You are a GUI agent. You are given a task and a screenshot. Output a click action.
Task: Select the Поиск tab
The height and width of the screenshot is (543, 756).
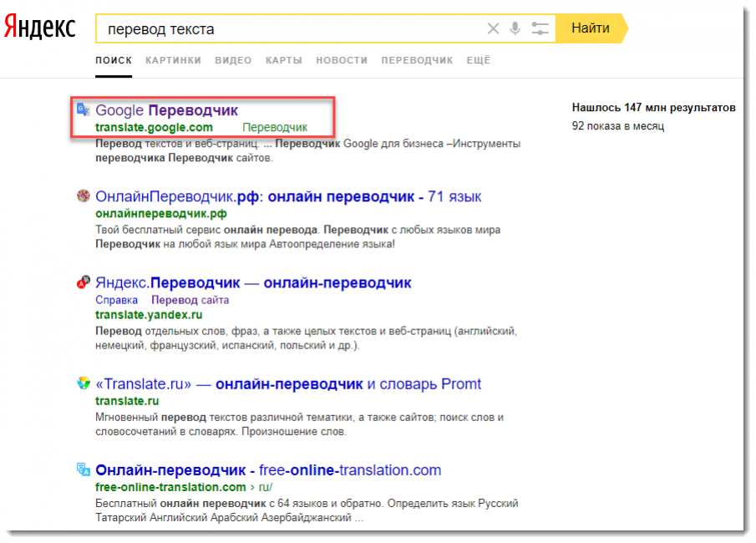114,60
